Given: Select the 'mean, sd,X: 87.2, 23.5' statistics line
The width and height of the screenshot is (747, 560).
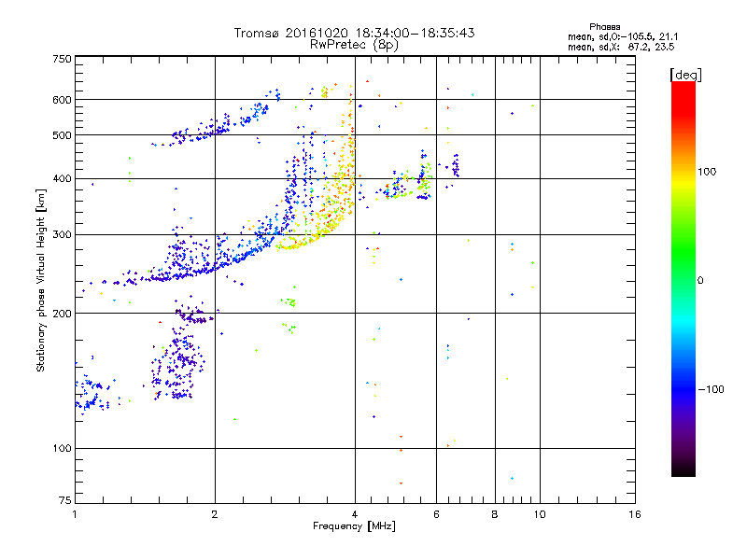Looking at the screenshot, I should (x=621, y=48).
